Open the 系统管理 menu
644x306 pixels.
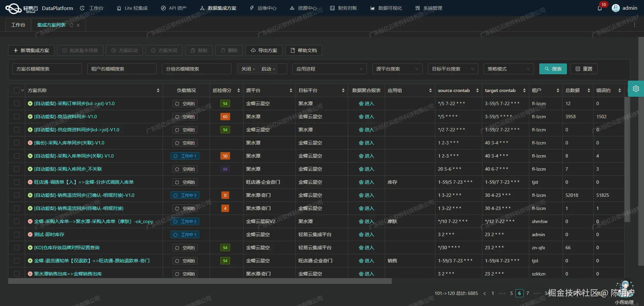coord(429,8)
